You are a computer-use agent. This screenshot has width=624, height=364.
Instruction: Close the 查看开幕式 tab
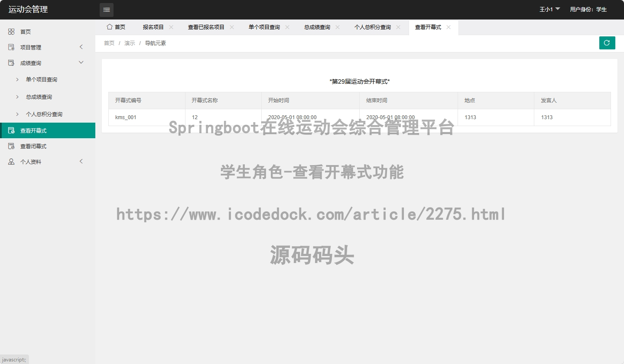pyautogui.click(x=448, y=27)
